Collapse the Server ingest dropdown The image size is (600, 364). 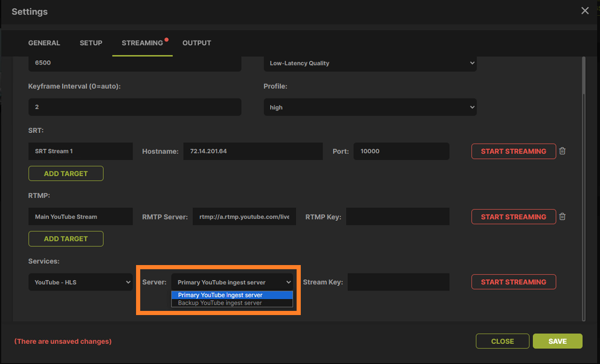232,282
